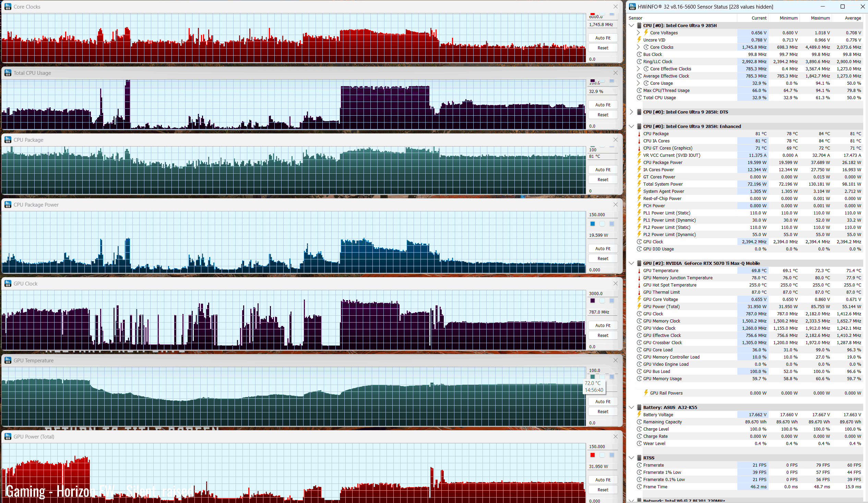The width and height of the screenshot is (868, 503).
Task: Collapse the NVIDIA GeForce RTX 5070 Ti group
Action: [x=631, y=263]
